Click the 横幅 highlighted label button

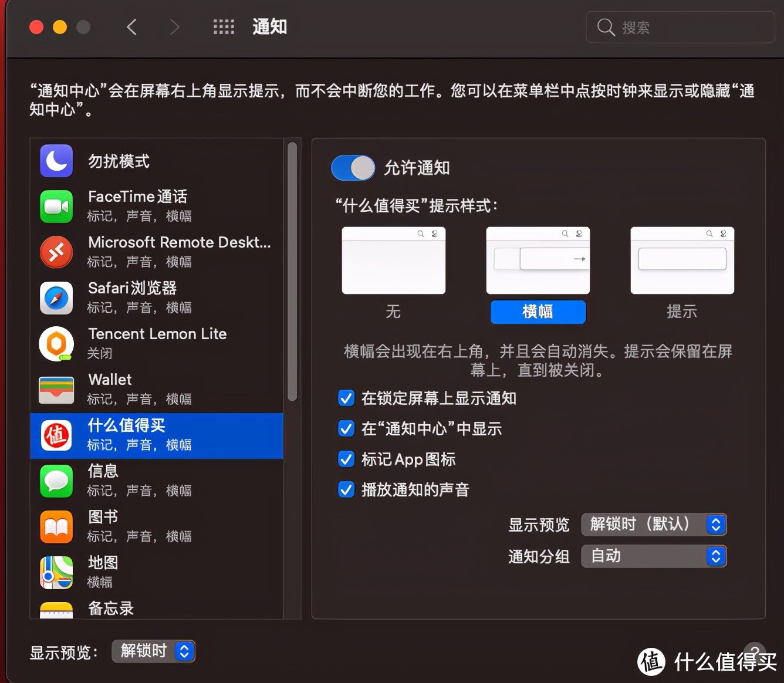click(x=538, y=312)
